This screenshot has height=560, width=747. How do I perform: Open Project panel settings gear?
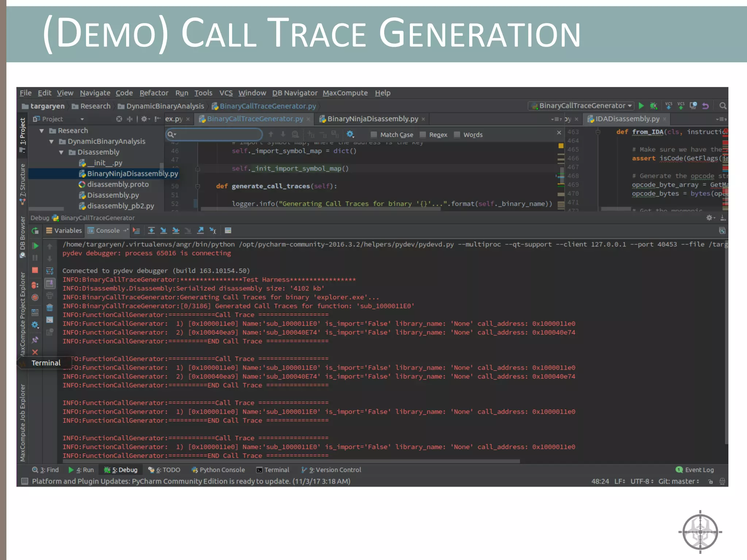tap(145, 119)
